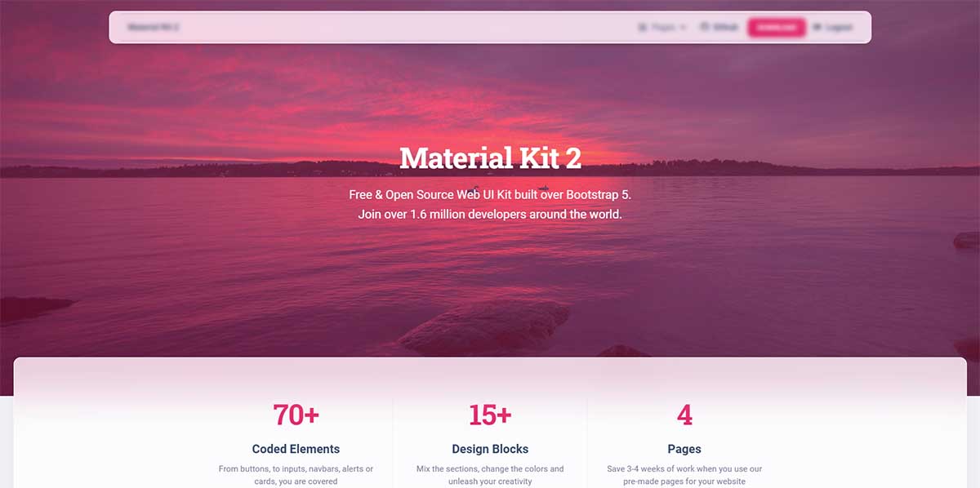This screenshot has width=980, height=488.
Task: Click the Logout icon in navbar
Action: click(817, 27)
